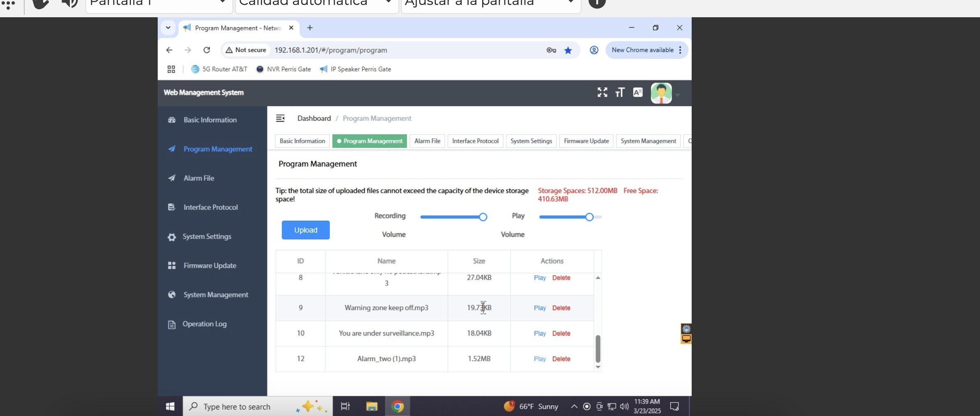980x416 pixels.
Task: Open language translate icon in header
Action: [637, 92]
